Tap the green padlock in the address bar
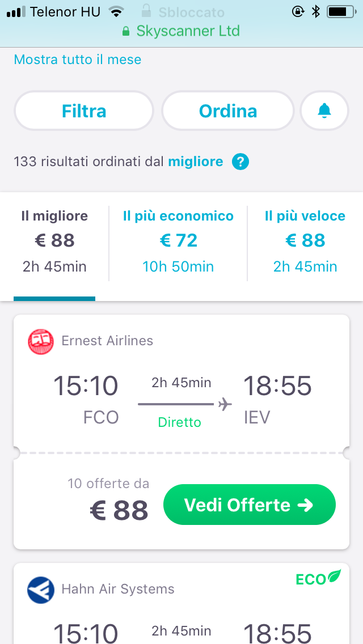The height and width of the screenshot is (644, 363). (126, 31)
